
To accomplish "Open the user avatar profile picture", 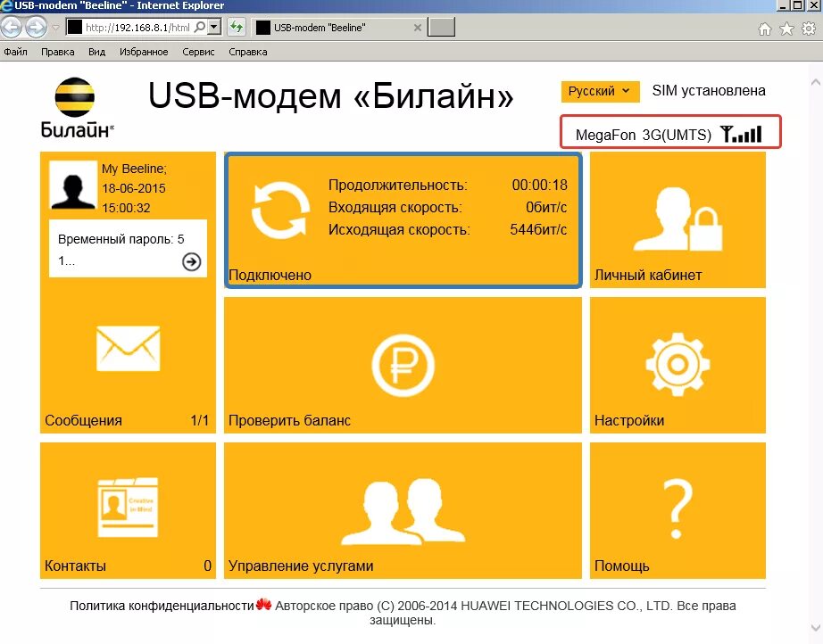I will 73,186.
